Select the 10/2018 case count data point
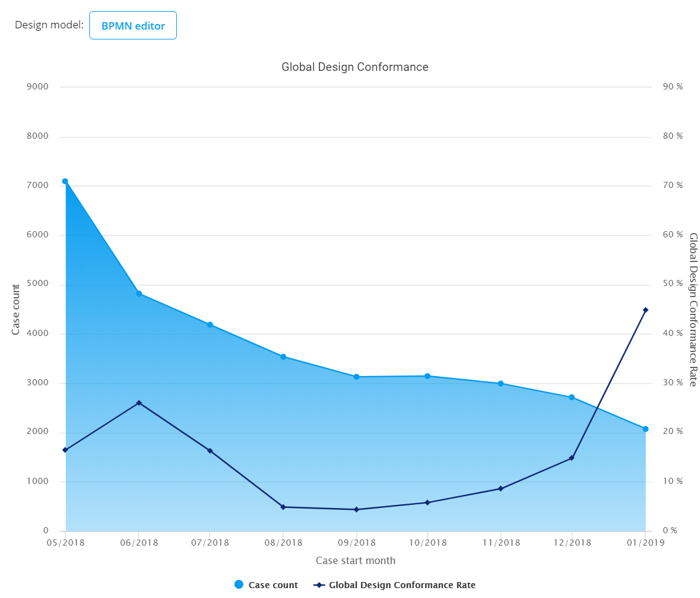The image size is (700, 598). [427, 376]
